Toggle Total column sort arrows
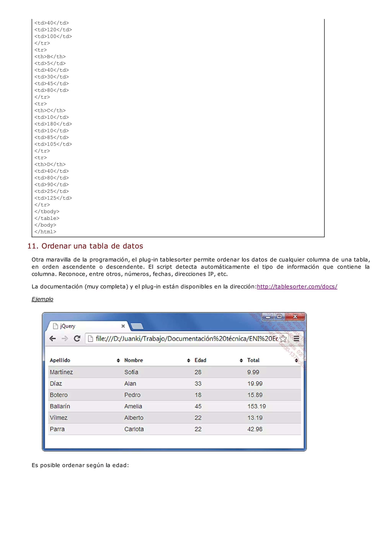392x554 pixels. click(x=296, y=360)
